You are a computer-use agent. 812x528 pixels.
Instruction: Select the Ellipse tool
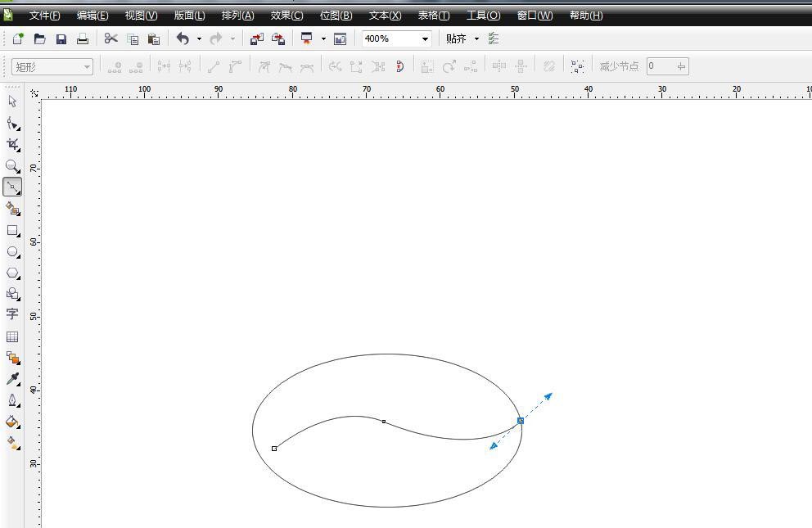coord(12,252)
